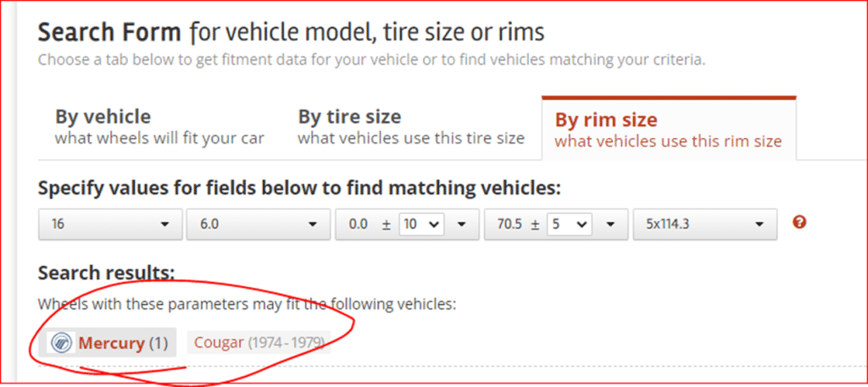Switch to the By vehicle tab

click(159, 126)
